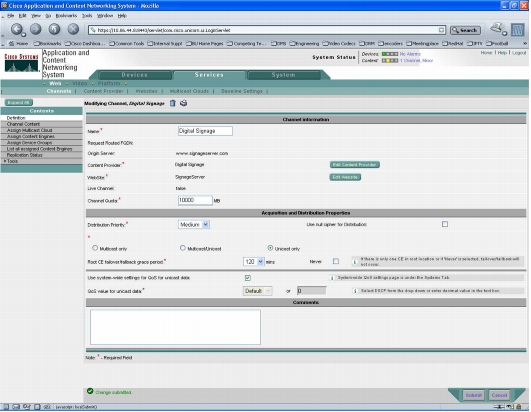
Task: Expand the Web submenu arrow
Action: [x=45, y=83]
